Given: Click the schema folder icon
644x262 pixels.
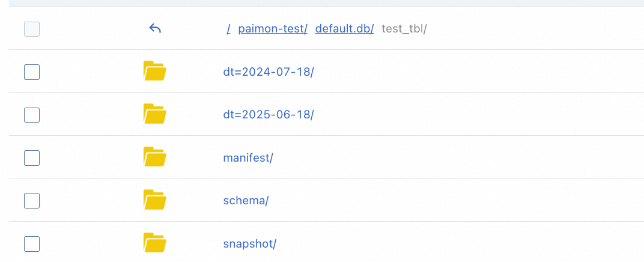Looking at the screenshot, I should click(x=155, y=200).
